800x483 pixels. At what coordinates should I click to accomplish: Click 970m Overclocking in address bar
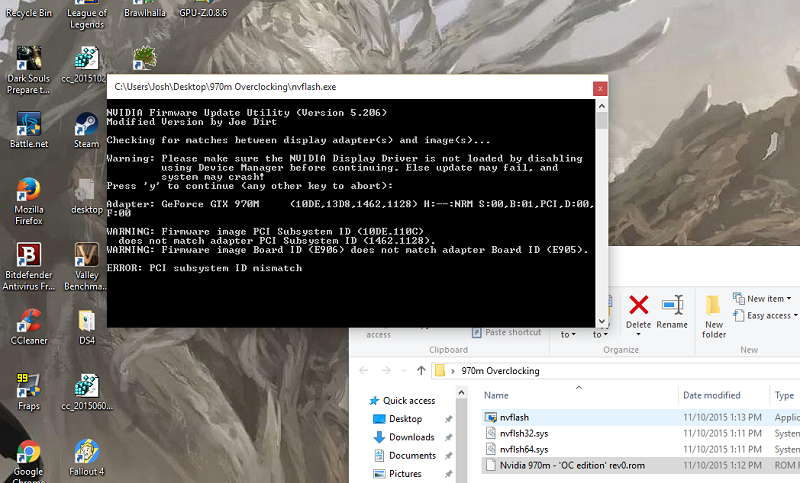(500, 371)
